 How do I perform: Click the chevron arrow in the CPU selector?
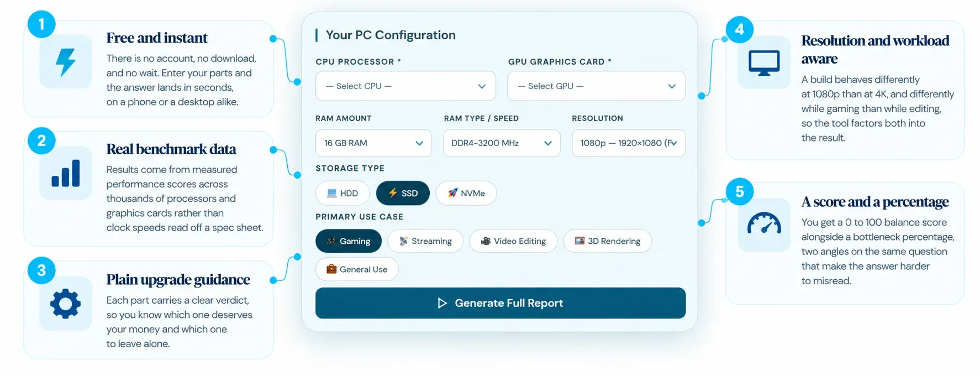pos(482,87)
